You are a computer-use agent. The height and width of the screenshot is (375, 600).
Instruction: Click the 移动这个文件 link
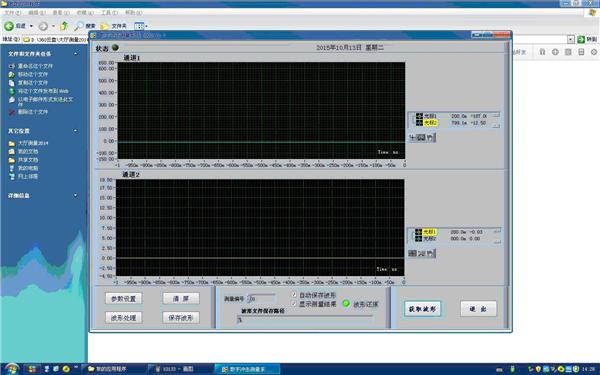click(x=33, y=74)
